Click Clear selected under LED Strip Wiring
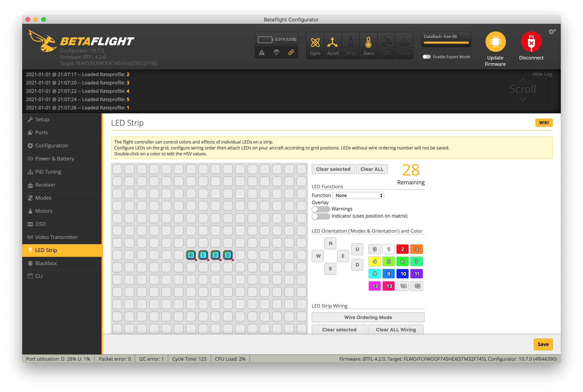 point(339,330)
